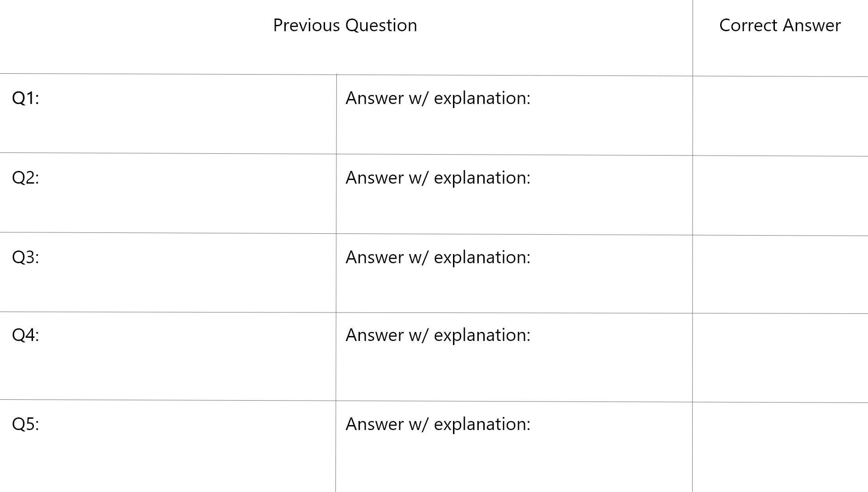Image resolution: width=868 pixels, height=492 pixels.
Task: Select the Q1 question cell
Action: click(x=168, y=114)
